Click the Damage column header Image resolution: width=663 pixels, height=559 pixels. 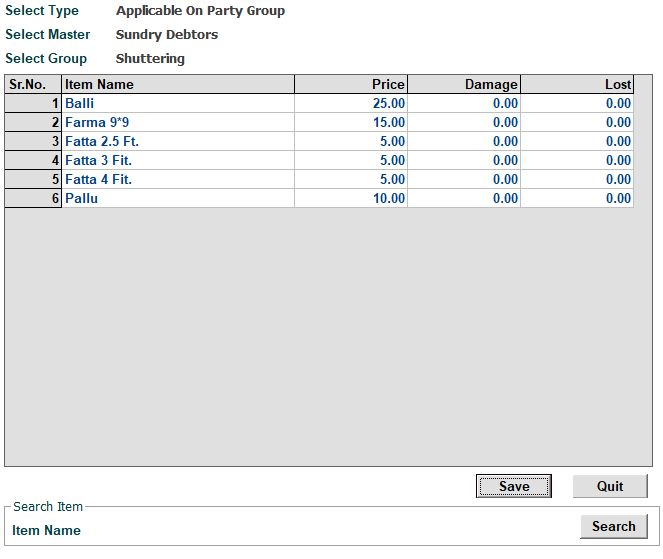464,85
